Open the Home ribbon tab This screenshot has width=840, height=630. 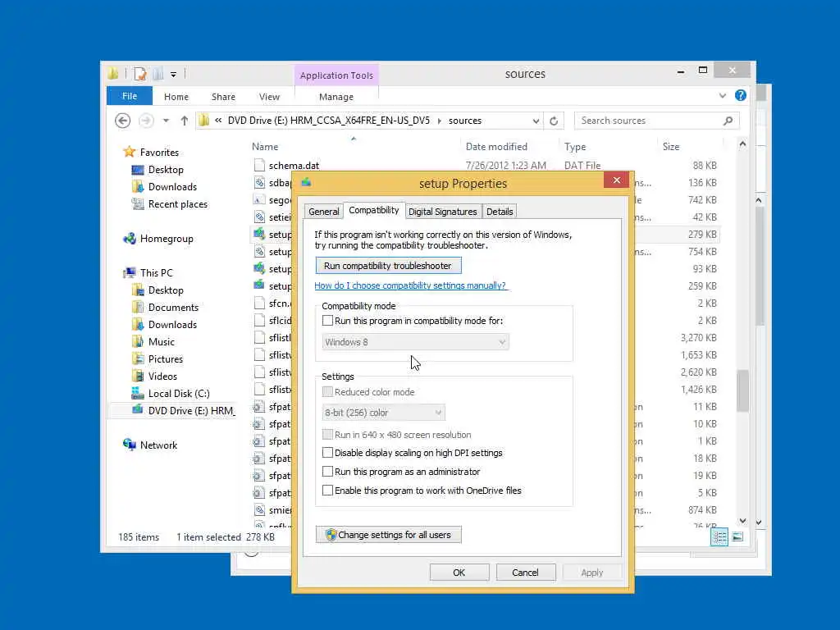[176, 97]
